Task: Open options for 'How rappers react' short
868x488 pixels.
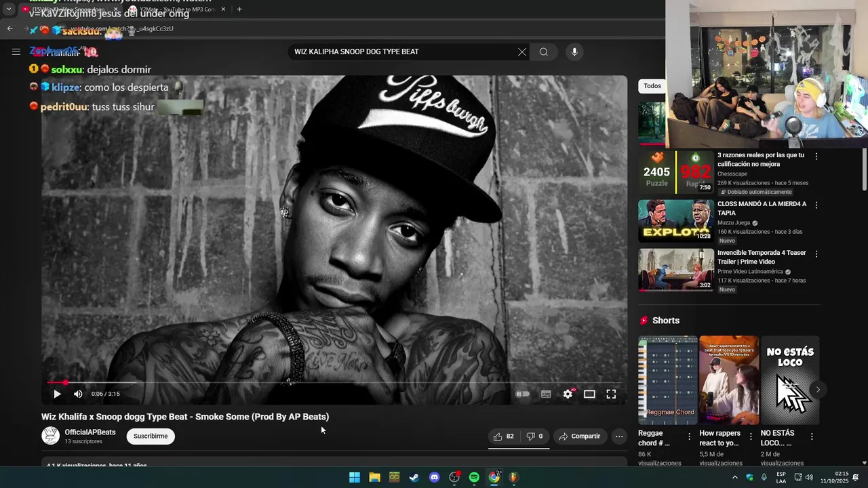Action: pos(751,436)
